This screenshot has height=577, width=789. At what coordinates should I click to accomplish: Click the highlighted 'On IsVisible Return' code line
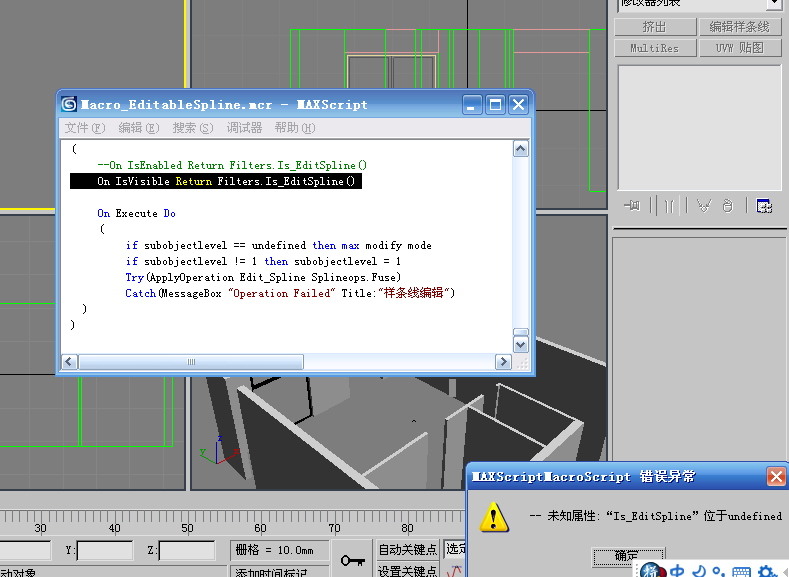(x=216, y=181)
